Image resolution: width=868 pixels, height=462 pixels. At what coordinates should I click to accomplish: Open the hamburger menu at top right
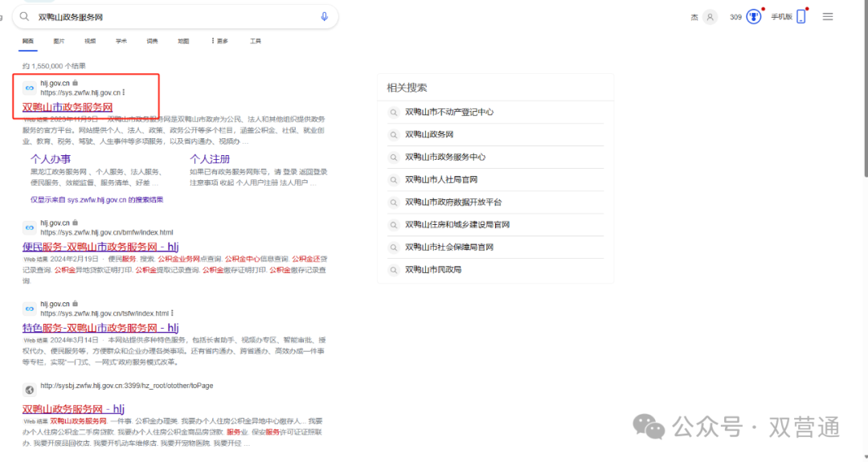pos(828,17)
